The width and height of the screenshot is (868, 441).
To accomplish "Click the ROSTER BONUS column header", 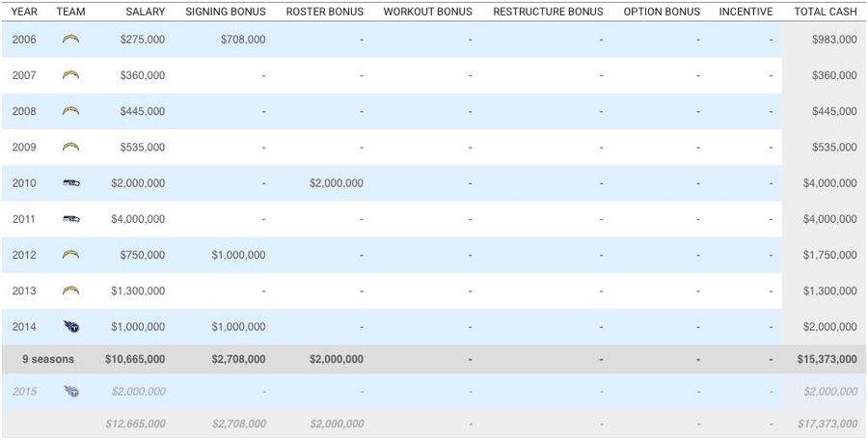I will pyautogui.click(x=325, y=11).
